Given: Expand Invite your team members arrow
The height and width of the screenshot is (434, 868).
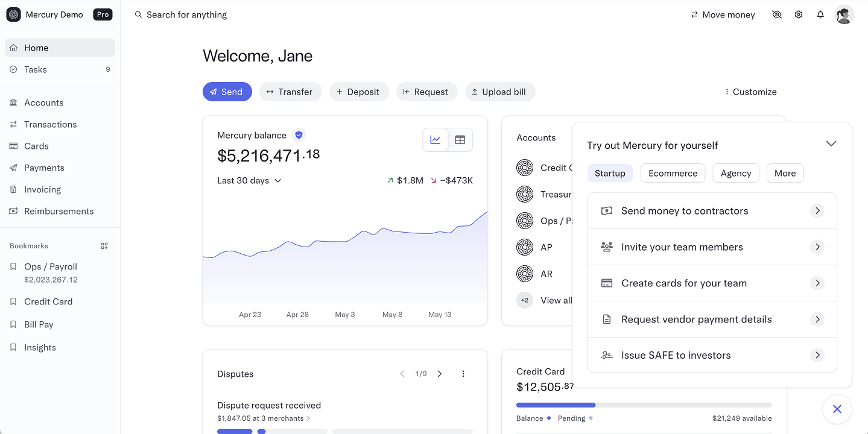Looking at the screenshot, I should pos(817,247).
